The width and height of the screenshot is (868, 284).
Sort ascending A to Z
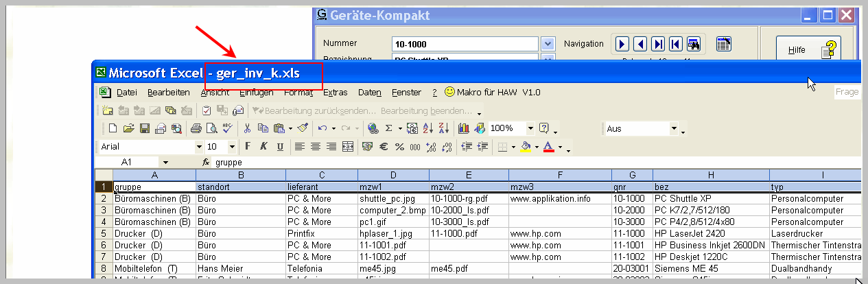[427, 128]
